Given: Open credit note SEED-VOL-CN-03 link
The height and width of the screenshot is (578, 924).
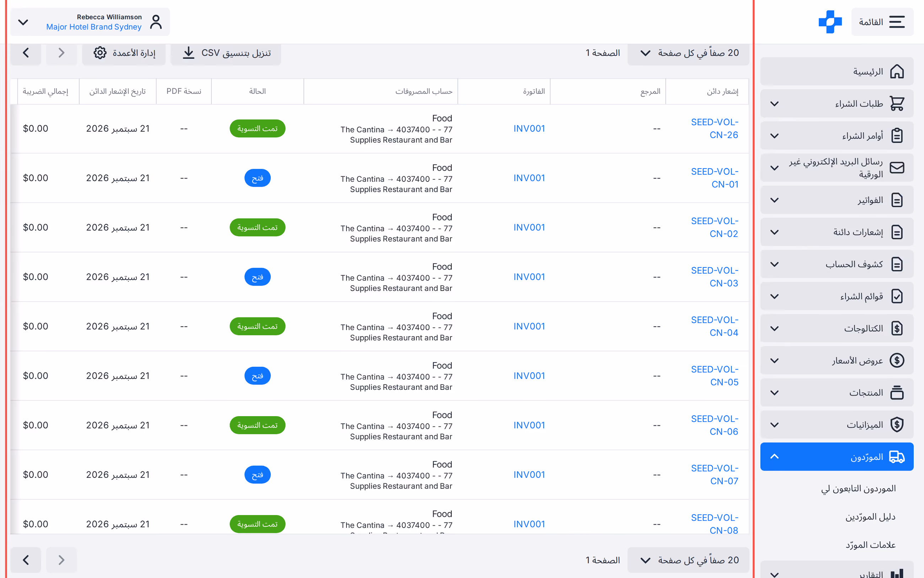Looking at the screenshot, I should pos(714,277).
